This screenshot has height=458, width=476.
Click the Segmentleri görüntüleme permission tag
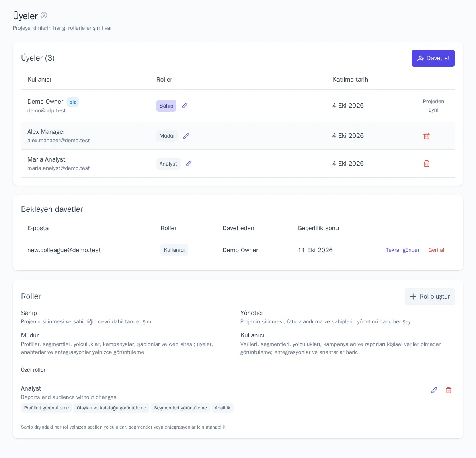181,408
